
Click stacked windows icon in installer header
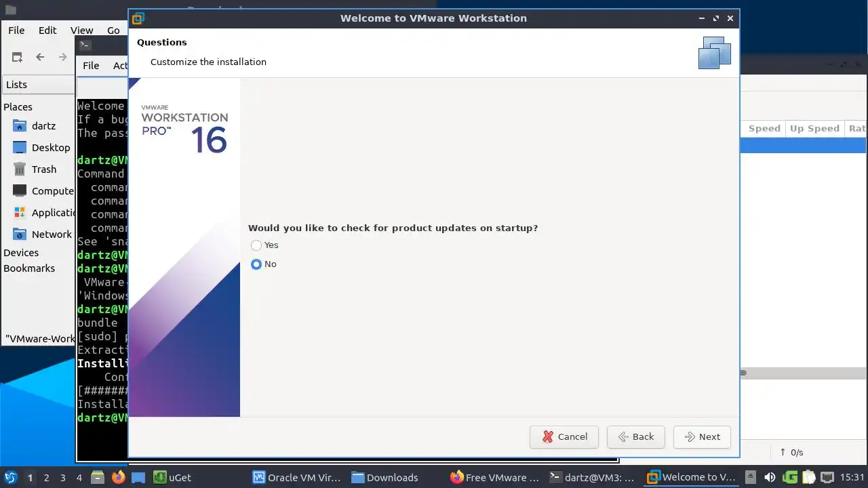coord(715,52)
